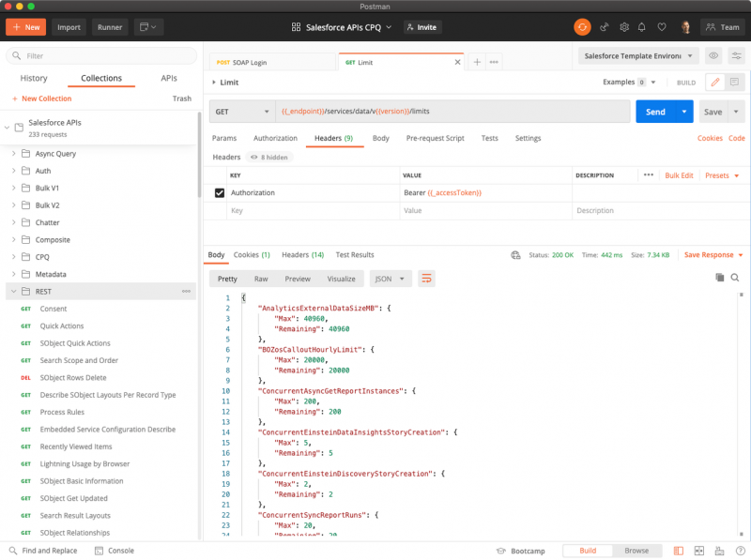Uncheck the Authorization header checkbox
Screen dimensions: 751x560
coord(220,193)
